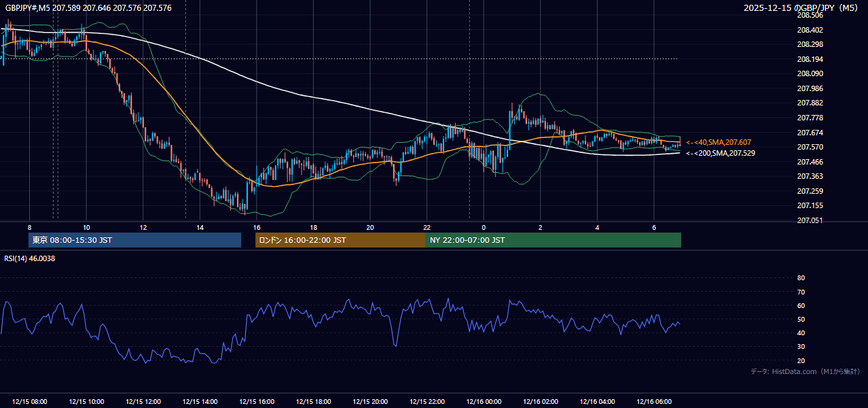Image resolution: width=868 pixels, height=408 pixels.
Task: Click hour label 18 under price chart
Action: pos(313,227)
